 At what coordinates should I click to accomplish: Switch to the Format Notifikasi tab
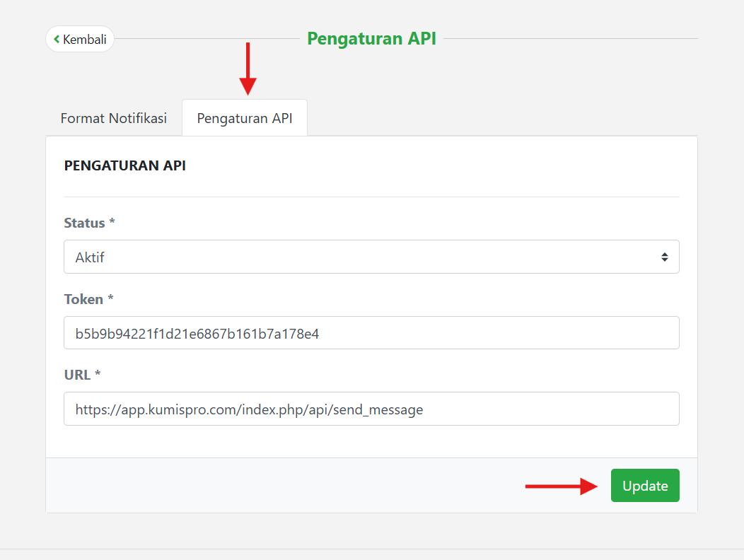[114, 118]
